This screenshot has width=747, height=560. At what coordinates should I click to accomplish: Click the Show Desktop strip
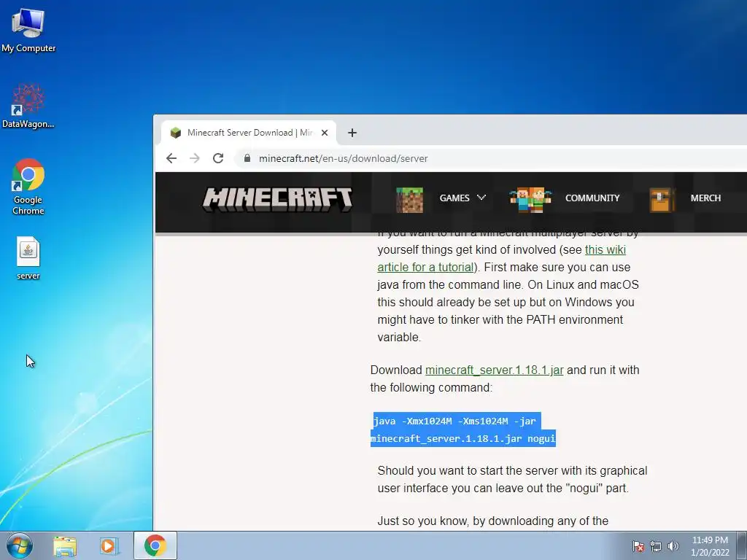point(741,545)
